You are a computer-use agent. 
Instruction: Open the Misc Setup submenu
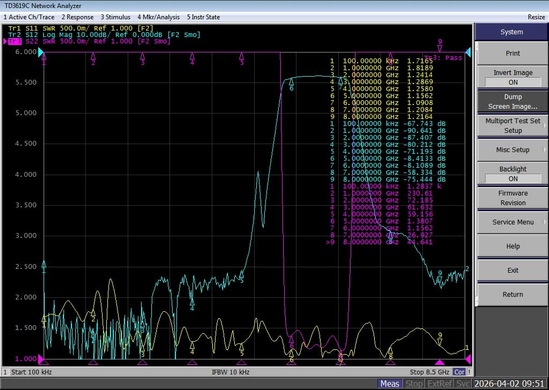coord(513,150)
